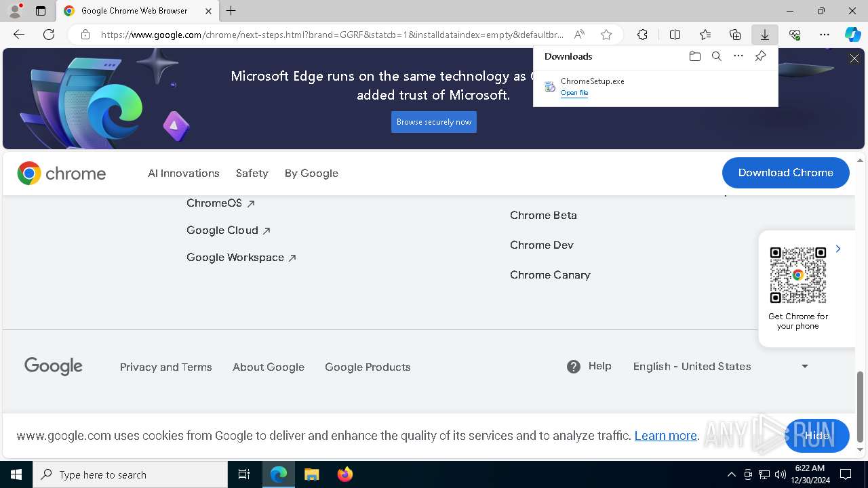Search downloads magnifier icon
Image resolution: width=868 pixels, height=488 pixels.
click(716, 56)
